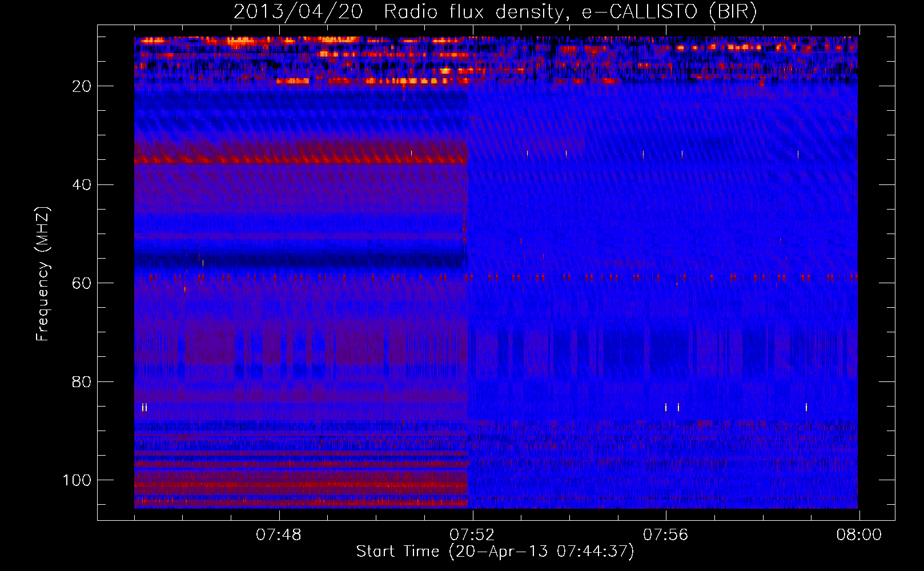The width and height of the screenshot is (924, 571).
Task: Click the '07:52' time tick label
Action: pos(472,535)
